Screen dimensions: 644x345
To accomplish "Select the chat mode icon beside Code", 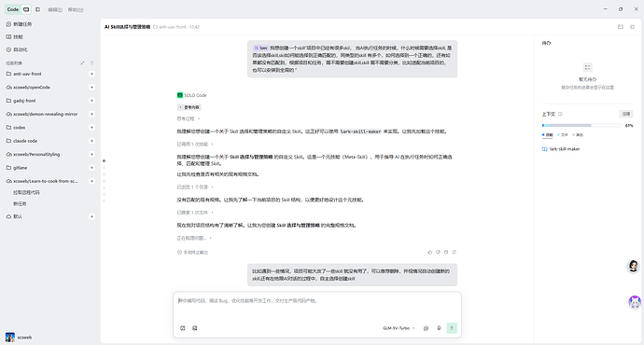I will tap(26, 9).
